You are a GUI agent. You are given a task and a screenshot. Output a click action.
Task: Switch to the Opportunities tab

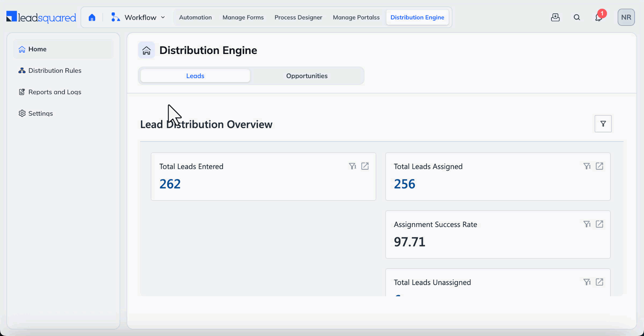307,76
